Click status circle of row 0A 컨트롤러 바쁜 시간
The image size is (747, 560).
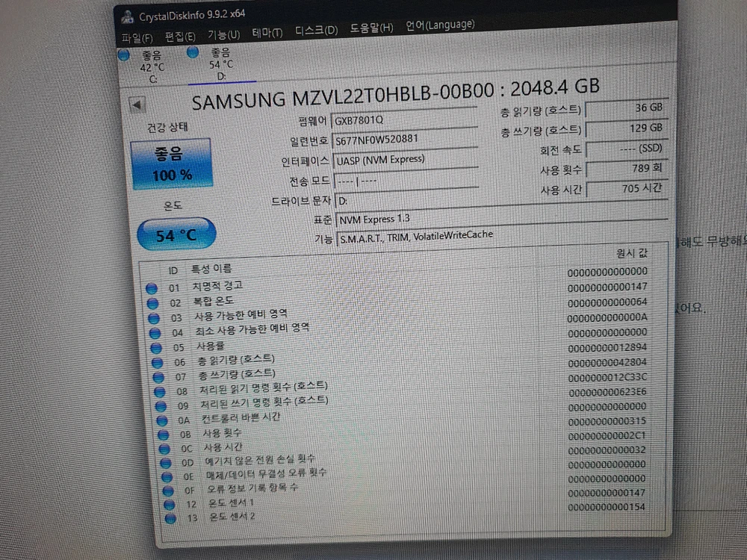coord(162,420)
